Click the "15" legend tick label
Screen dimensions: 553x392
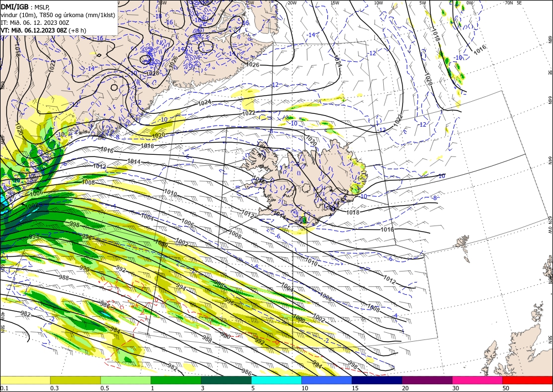[x=355, y=388]
